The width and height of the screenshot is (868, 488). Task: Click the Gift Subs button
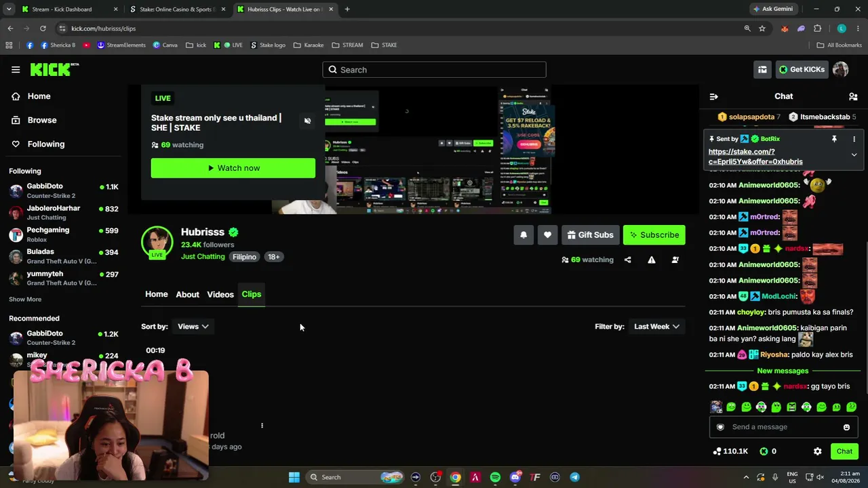590,235
